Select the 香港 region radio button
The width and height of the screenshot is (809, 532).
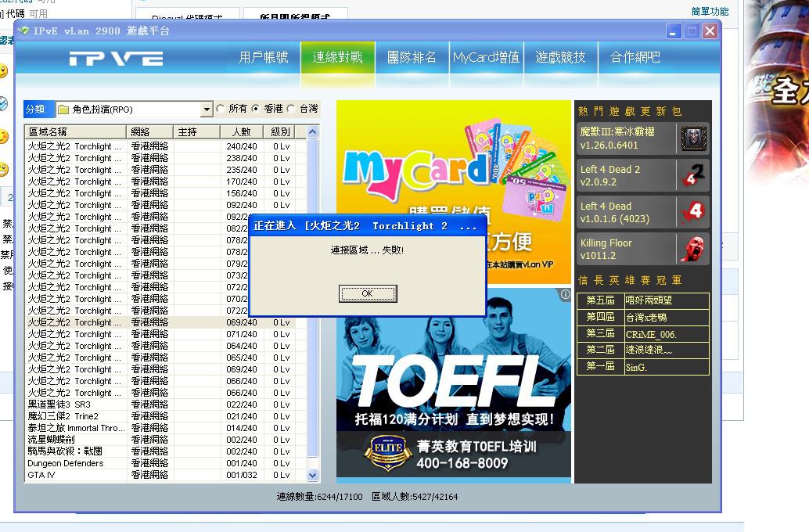click(256, 109)
